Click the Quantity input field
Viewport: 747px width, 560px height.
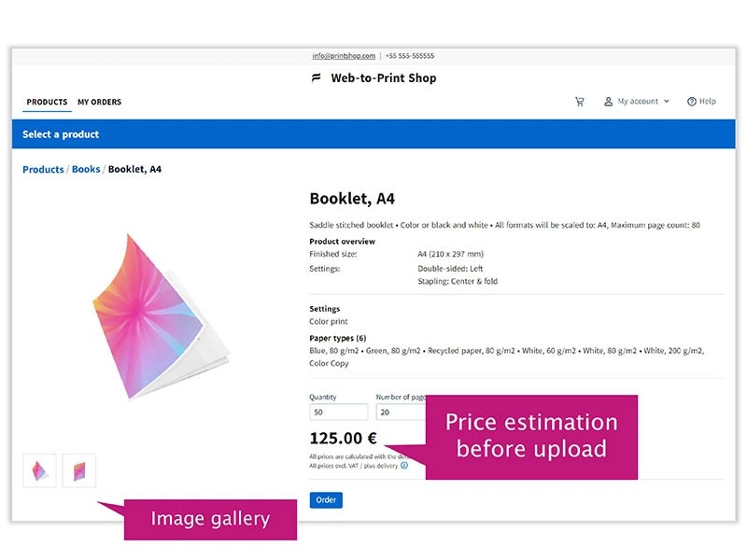tap(338, 413)
